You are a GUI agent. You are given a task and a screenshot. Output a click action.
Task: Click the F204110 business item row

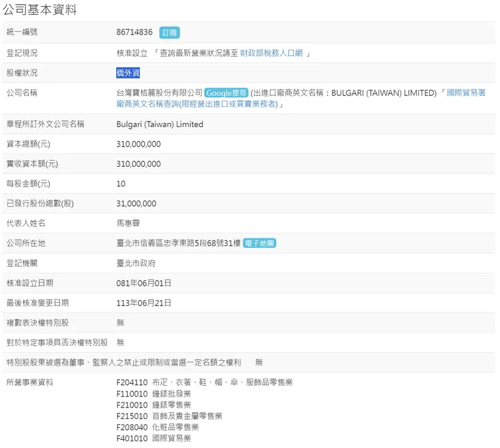pos(205,382)
